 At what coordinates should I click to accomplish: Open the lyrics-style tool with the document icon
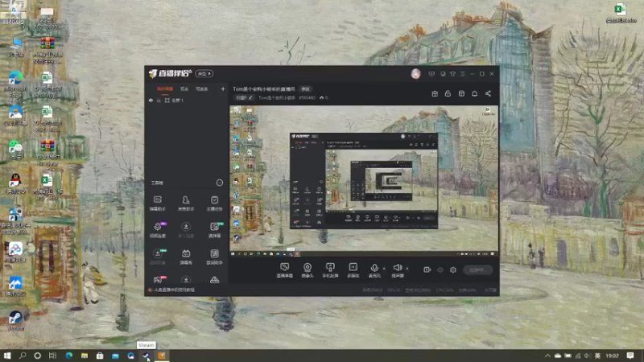click(x=214, y=257)
